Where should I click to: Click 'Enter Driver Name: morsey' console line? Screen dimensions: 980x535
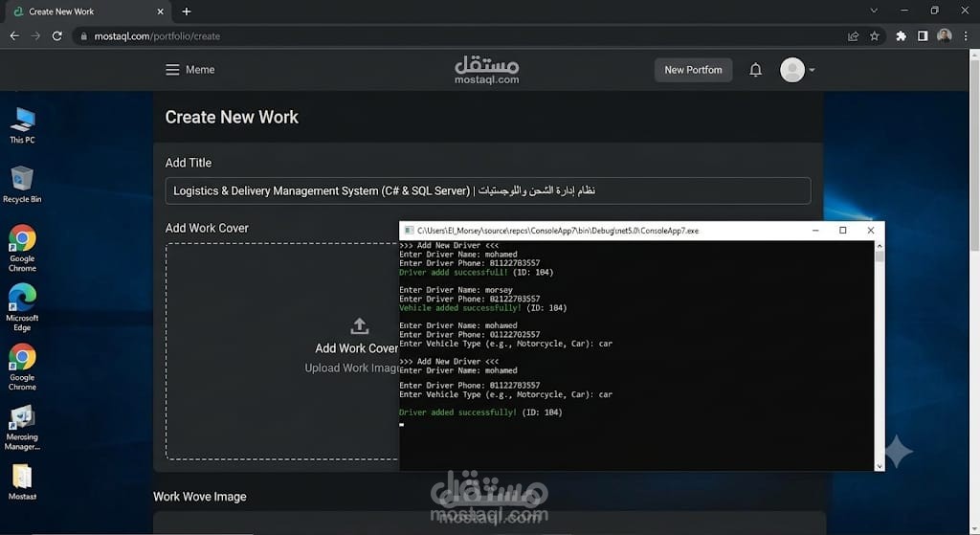click(456, 290)
